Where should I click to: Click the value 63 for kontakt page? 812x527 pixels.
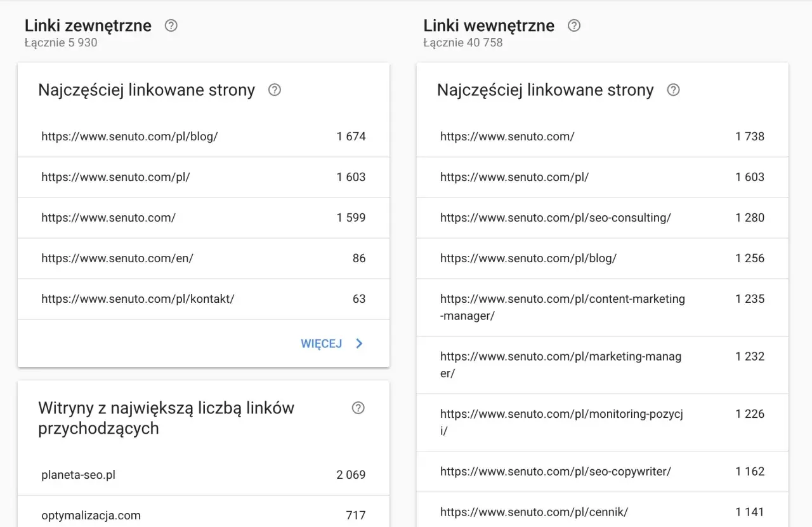click(x=359, y=299)
